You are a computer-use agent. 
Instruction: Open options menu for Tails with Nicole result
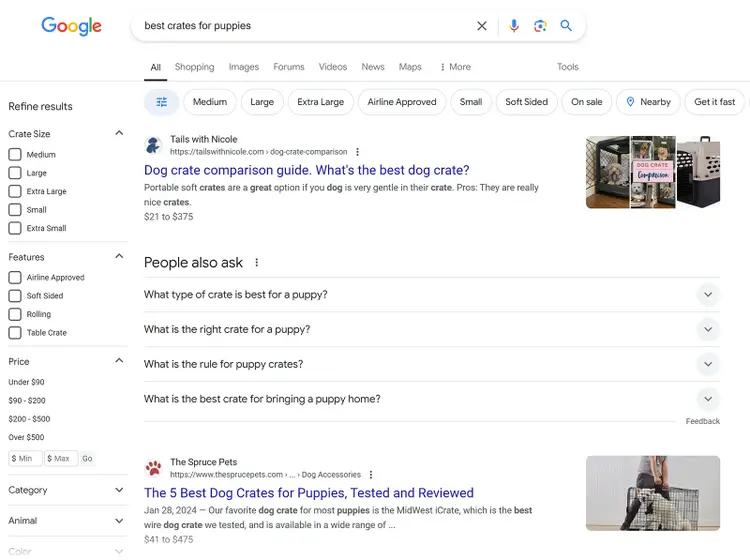point(357,152)
